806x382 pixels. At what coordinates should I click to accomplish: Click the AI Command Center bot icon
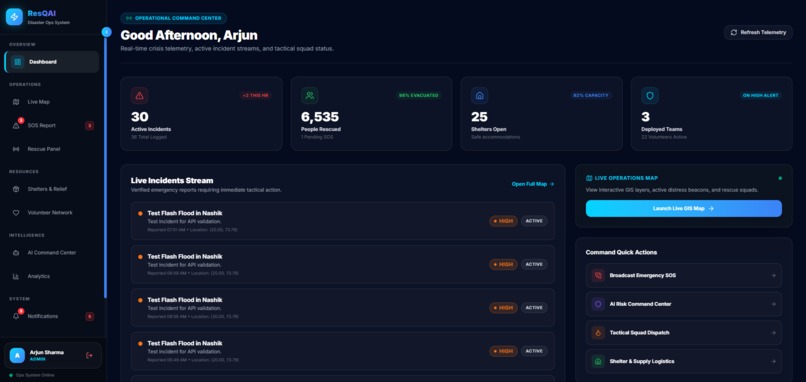[x=16, y=253]
